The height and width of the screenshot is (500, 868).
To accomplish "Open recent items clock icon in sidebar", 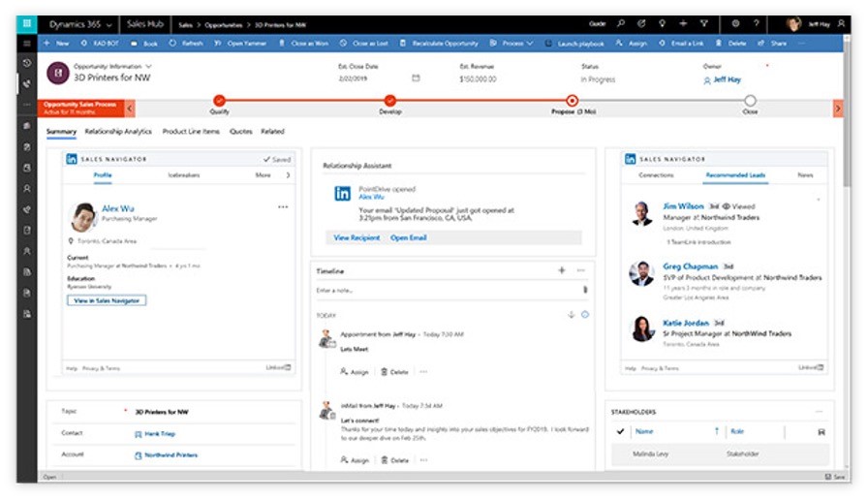I will point(26,63).
